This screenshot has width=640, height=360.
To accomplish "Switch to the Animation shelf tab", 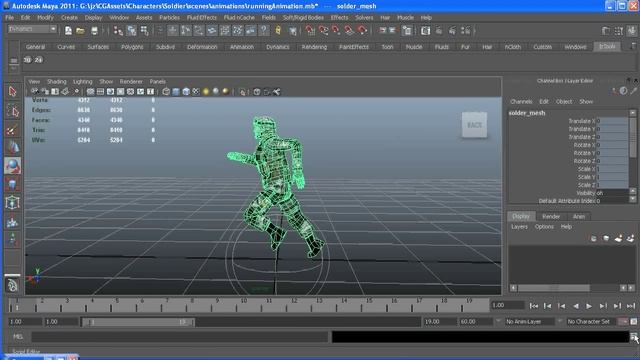I will click(242, 47).
